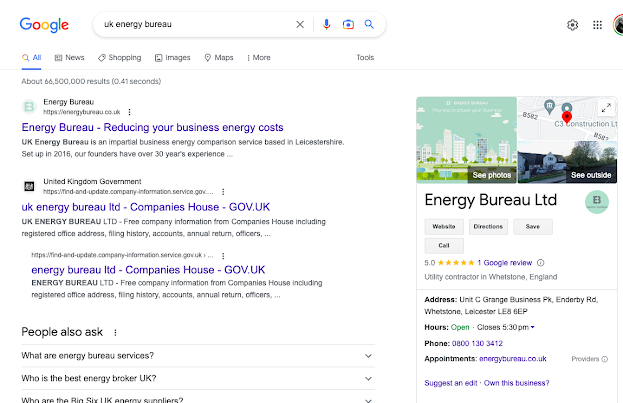Open the Energy Bureau result options menu
Viewport: 623px width, 403px height.
(129, 112)
